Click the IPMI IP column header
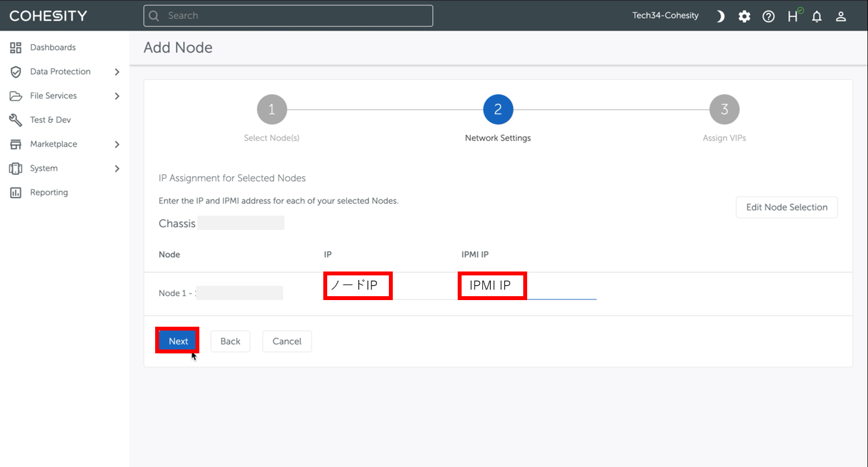Screen dimensions: 868x467 (x=475, y=255)
